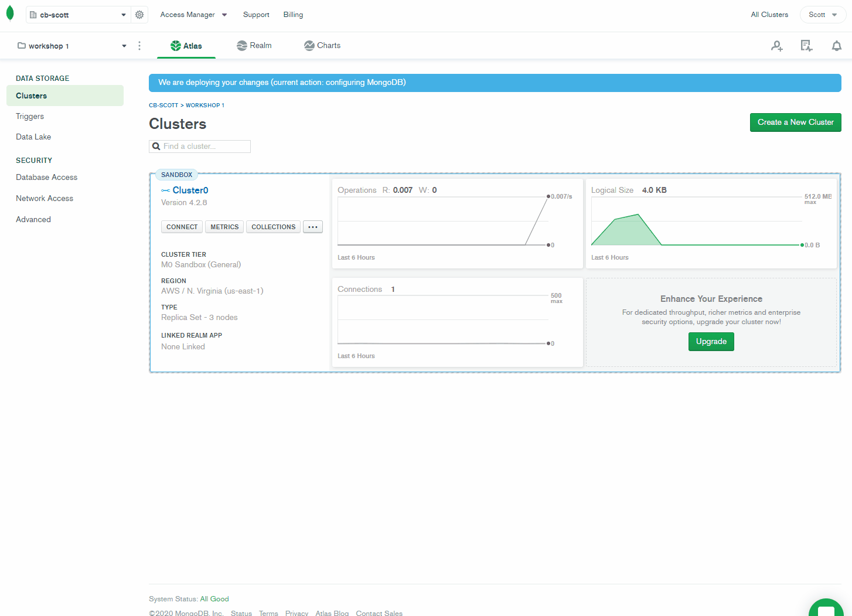Click the All Good system status link
This screenshot has width=852, height=616.
pyautogui.click(x=214, y=599)
